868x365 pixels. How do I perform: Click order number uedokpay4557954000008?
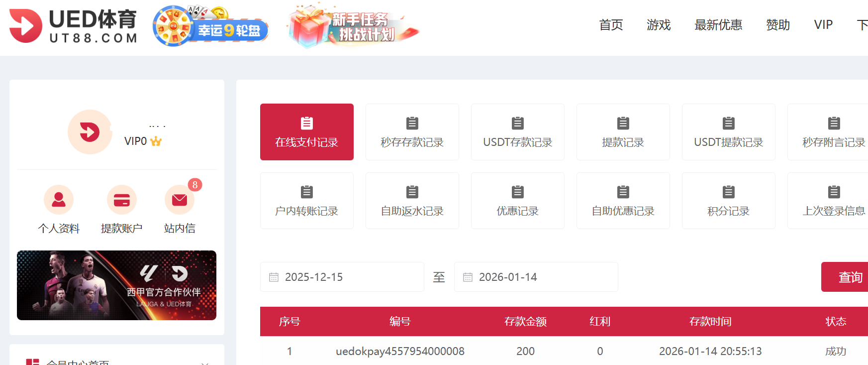click(400, 351)
